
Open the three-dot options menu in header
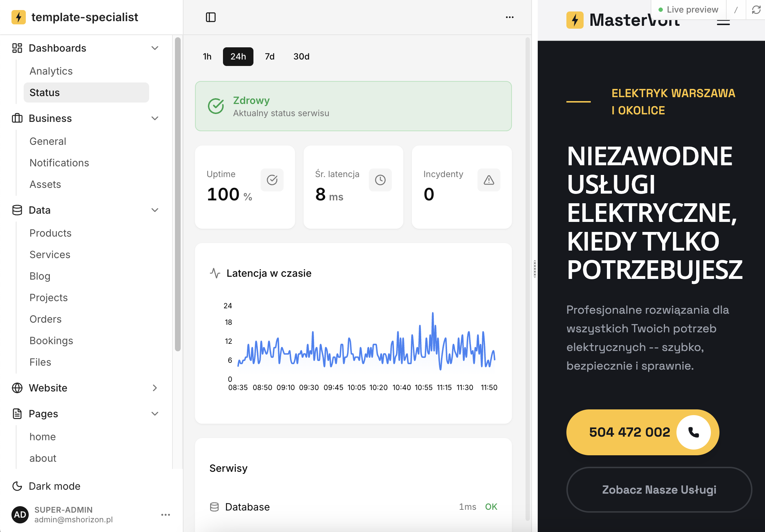coord(510,17)
